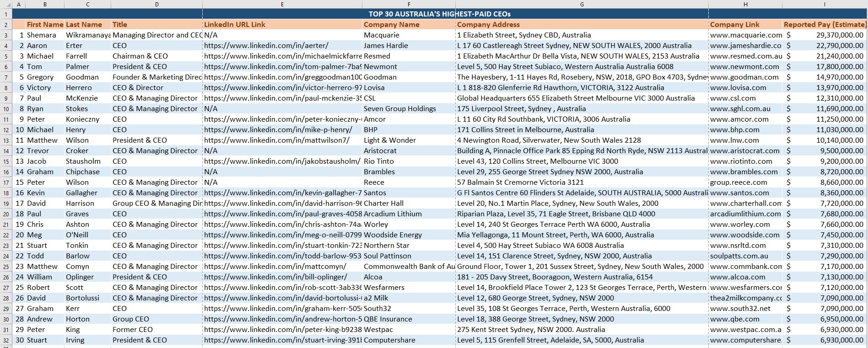The image size is (868, 348).
Task: Select Andrew Horton's "Group CEO" title cell
Action: (157, 319)
